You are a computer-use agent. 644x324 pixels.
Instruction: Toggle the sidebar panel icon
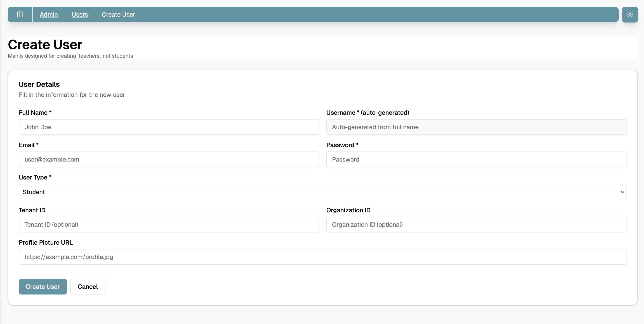pos(20,14)
